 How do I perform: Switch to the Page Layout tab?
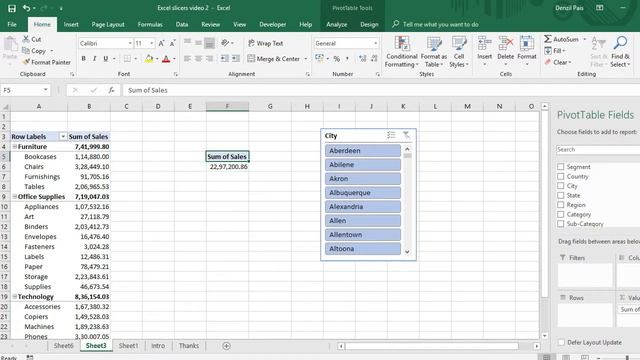tap(108, 24)
